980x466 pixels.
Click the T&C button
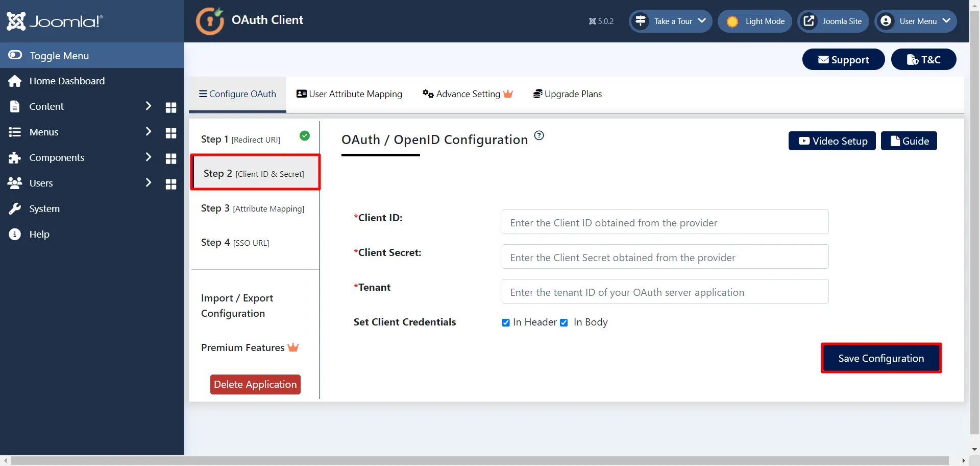click(x=924, y=59)
